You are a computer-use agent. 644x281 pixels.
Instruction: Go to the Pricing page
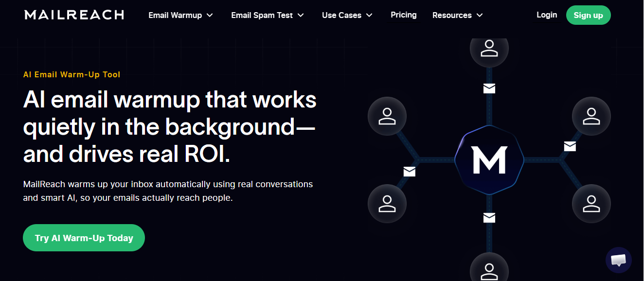403,15
